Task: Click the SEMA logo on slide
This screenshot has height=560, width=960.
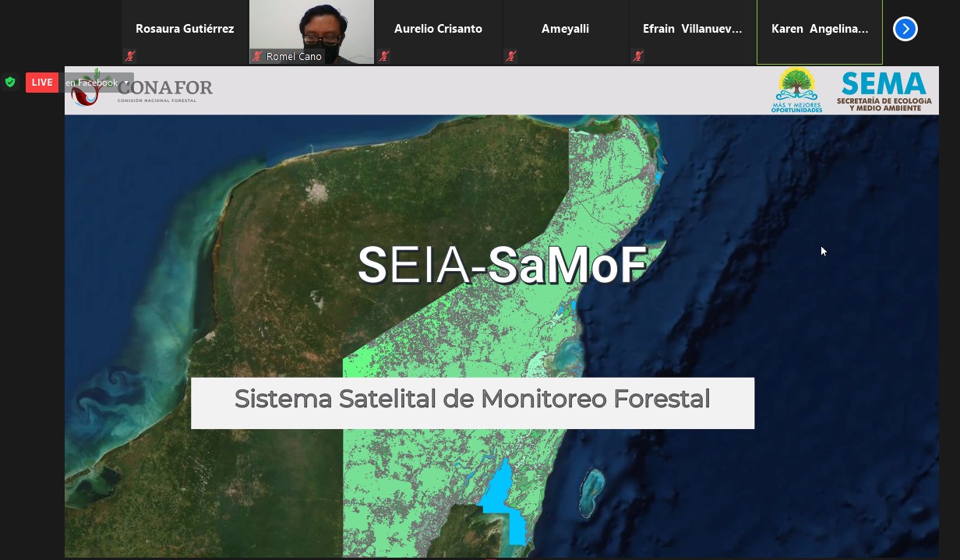Action: click(884, 90)
